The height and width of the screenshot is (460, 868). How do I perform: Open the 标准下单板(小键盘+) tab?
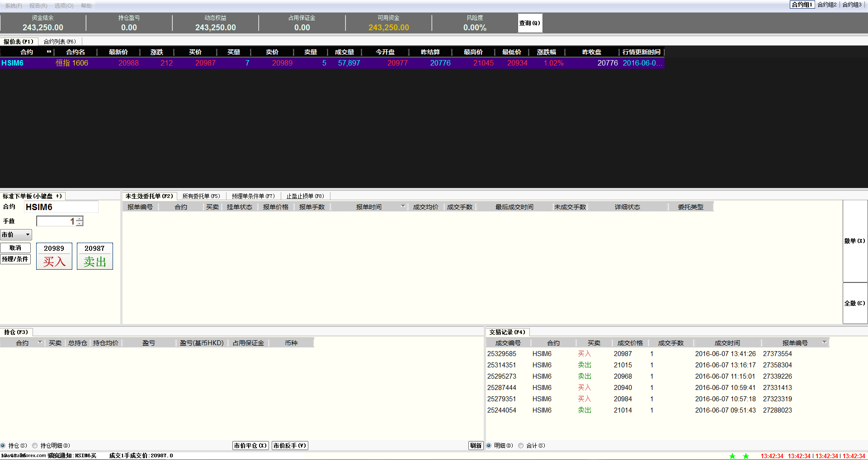(x=32, y=196)
